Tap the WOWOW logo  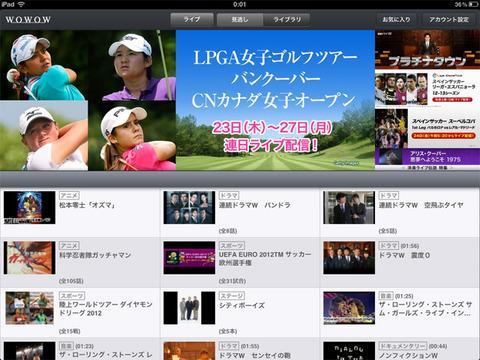coord(28,20)
